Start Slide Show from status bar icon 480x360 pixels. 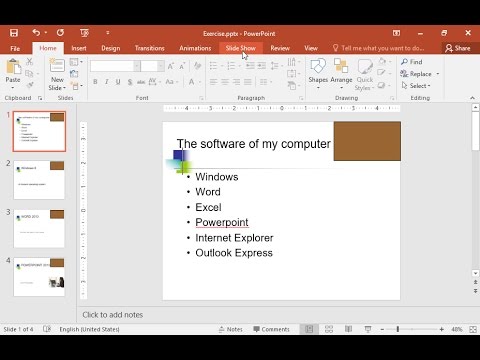pos(368,329)
